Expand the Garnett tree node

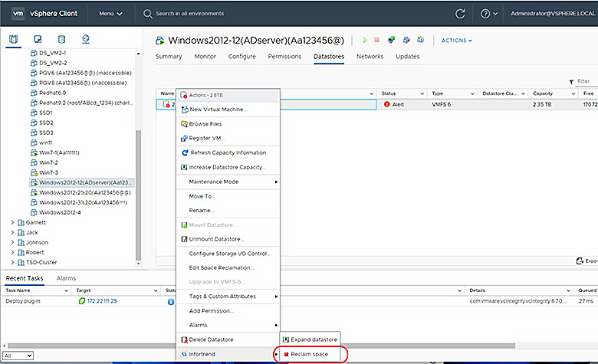click(12, 222)
